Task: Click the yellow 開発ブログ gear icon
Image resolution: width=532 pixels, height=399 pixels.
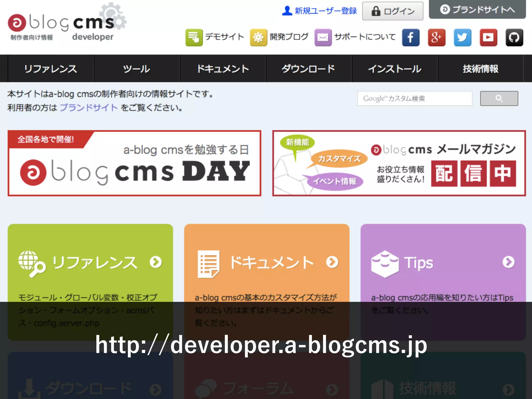Action: tap(258, 37)
